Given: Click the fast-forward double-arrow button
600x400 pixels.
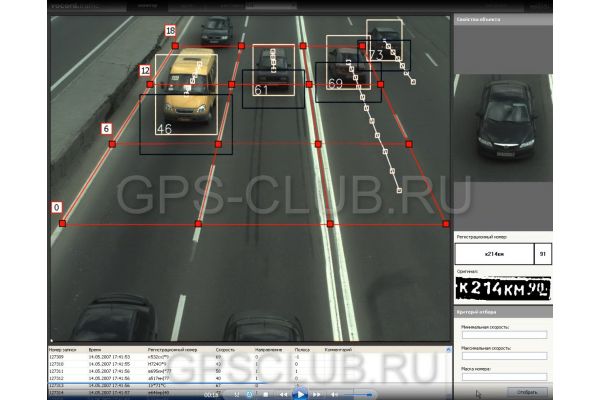Looking at the screenshot, I should tap(317, 394).
